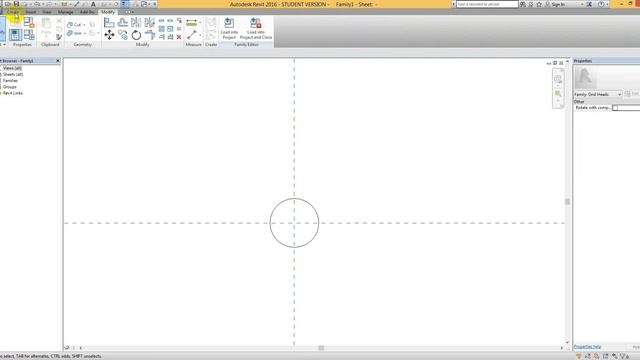Viewport: 640px width, 360px height.
Task: Click the binoculars search icon
Action: [x=523, y=4]
